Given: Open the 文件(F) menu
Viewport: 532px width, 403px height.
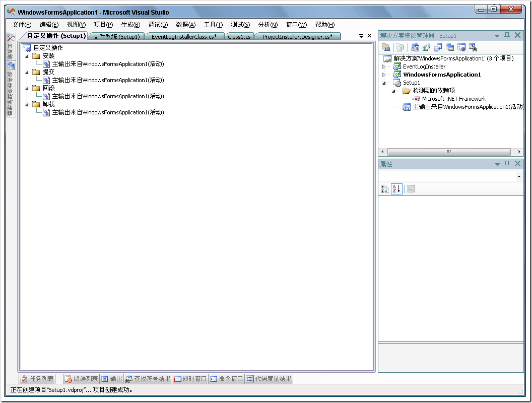Looking at the screenshot, I should pyautogui.click(x=22, y=24).
